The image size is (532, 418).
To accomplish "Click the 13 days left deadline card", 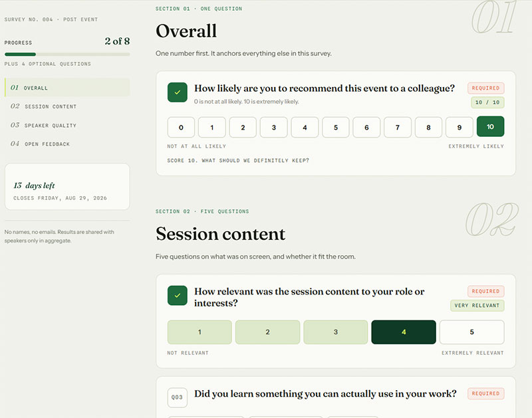I will [x=67, y=187].
